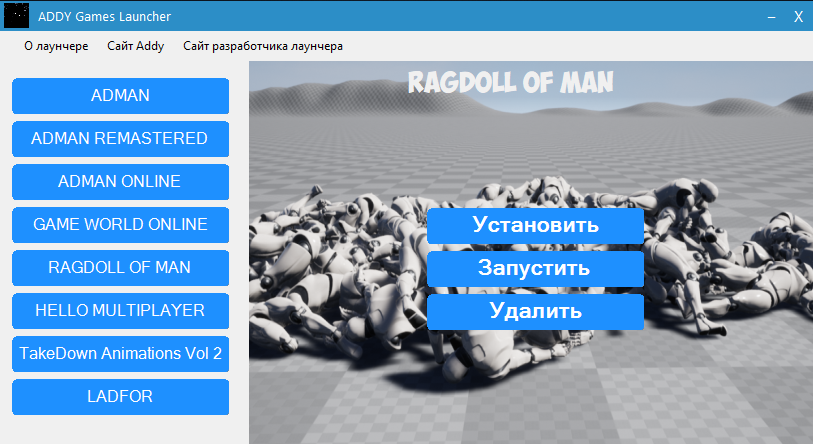This screenshot has height=444, width=813.
Task: Pick RAGDOLL OF MAN in the sidebar
Action: (x=120, y=268)
